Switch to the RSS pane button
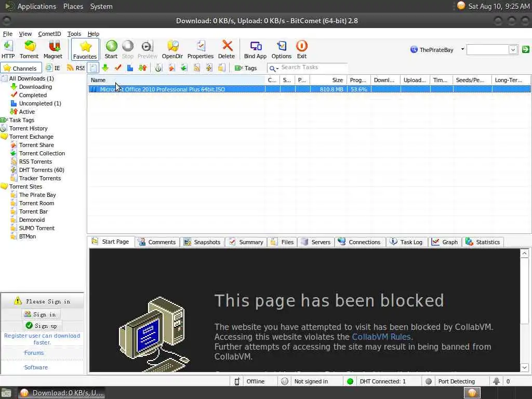This screenshot has width=532, height=399. click(76, 68)
